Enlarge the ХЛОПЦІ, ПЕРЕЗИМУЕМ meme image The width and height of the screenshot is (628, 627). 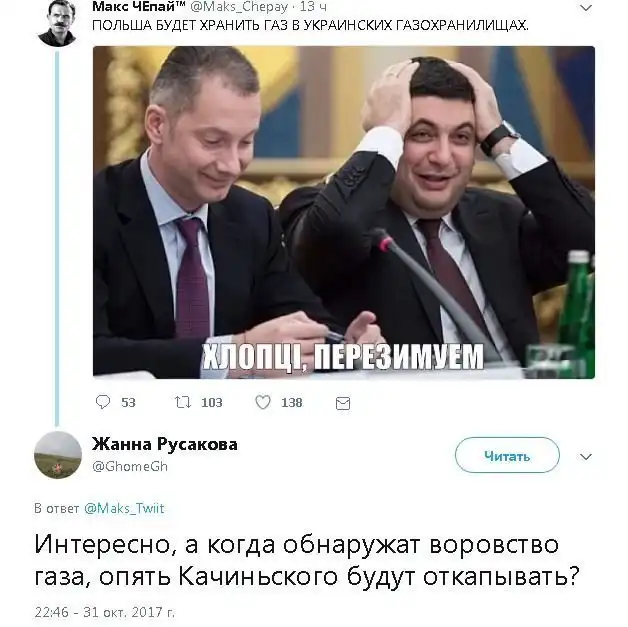click(x=344, y=212)
